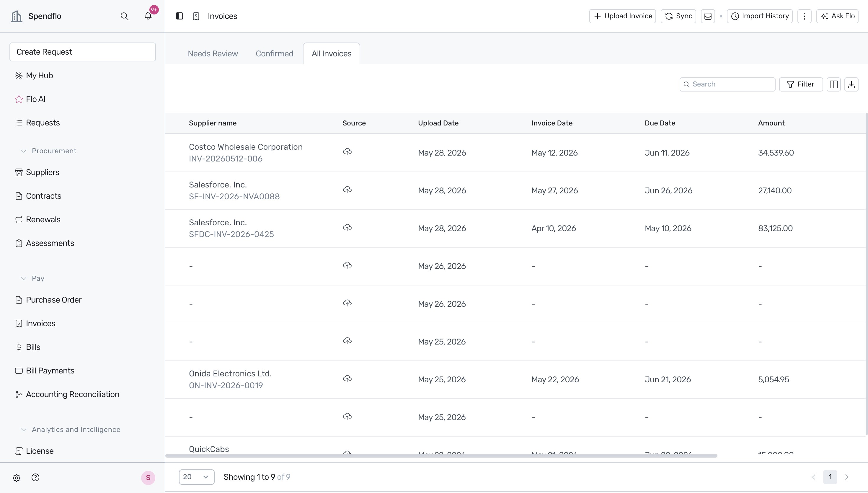Download the invoice list

pos(851,84)
